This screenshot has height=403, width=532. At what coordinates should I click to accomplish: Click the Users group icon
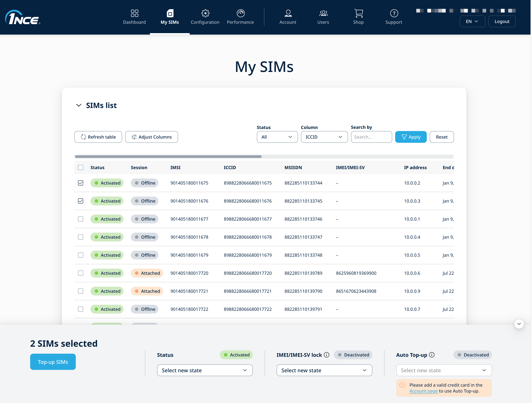[323, 13]
